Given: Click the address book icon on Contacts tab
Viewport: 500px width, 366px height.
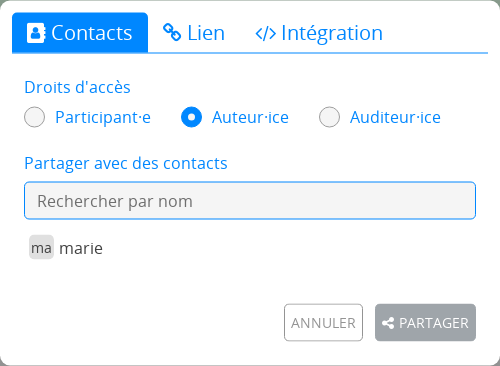Looking at the screenshot, I should point(36,33).
